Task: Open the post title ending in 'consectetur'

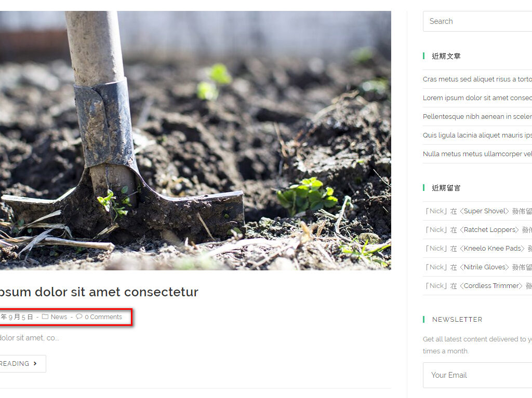Action: click(x=99, y=292)
